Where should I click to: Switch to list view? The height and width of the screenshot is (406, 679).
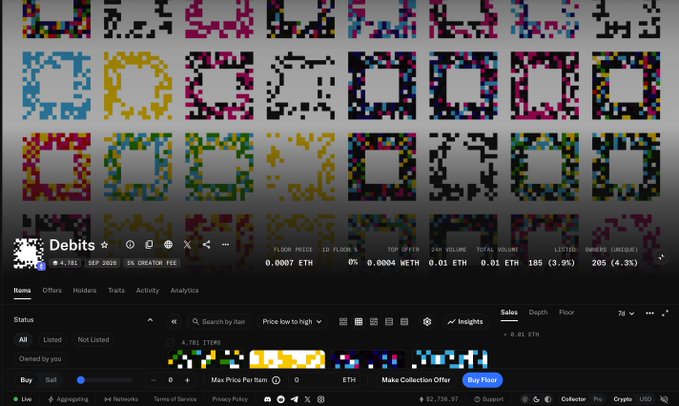coord(389,322)
